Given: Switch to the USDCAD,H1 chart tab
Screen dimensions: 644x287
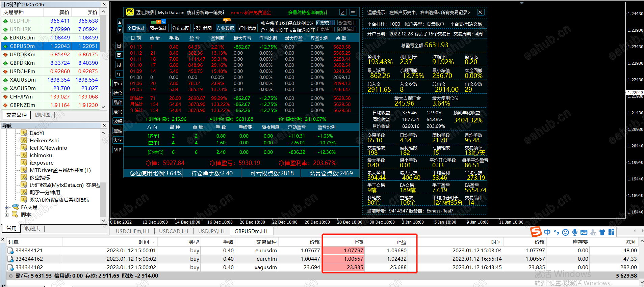Looking at the screenshot, I should click(x=174, y=231).
